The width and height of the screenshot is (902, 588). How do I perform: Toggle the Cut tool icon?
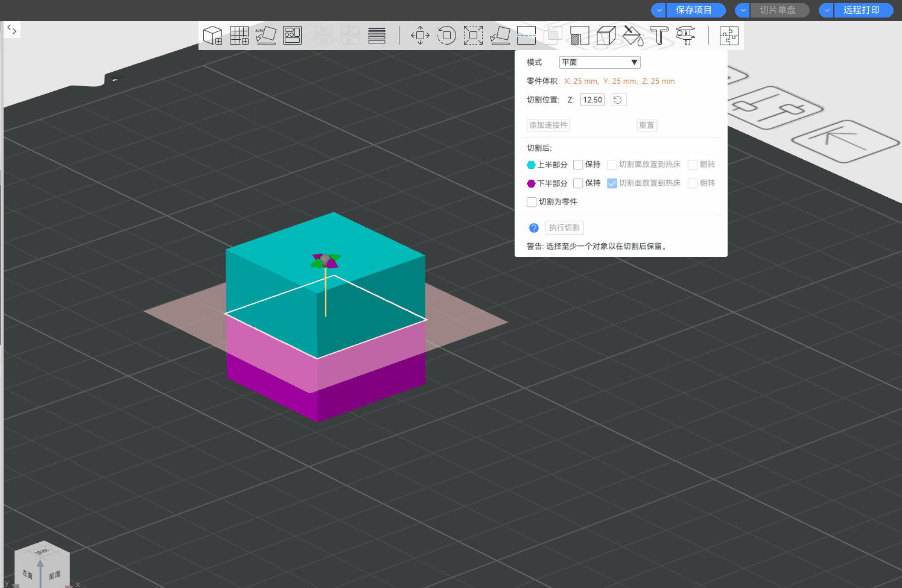click(526, 36)
